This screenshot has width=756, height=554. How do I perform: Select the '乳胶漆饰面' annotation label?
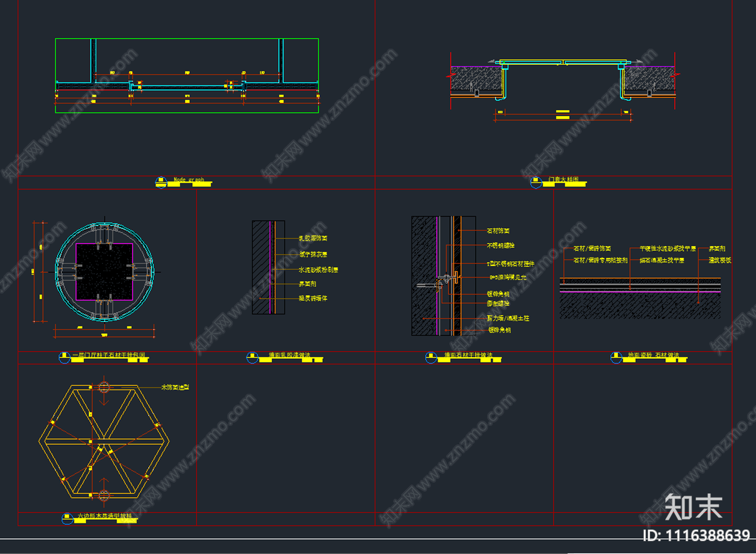click(313, 238)
